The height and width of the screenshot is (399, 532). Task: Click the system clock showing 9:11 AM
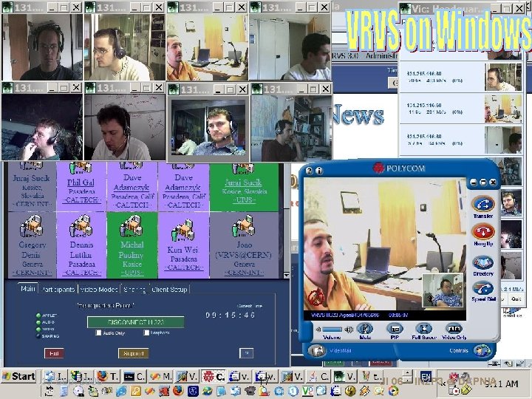point(502,383)
